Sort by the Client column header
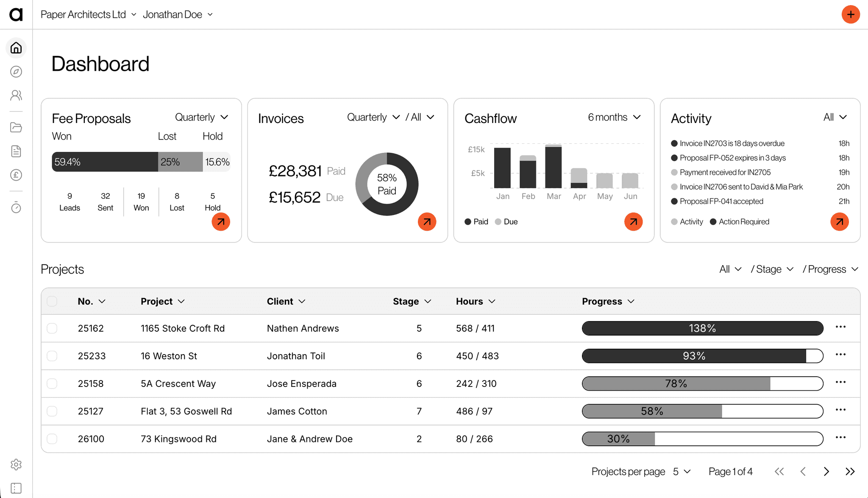Image resolution: width=868 pixels, height=498 pixels. pos(286,301)
